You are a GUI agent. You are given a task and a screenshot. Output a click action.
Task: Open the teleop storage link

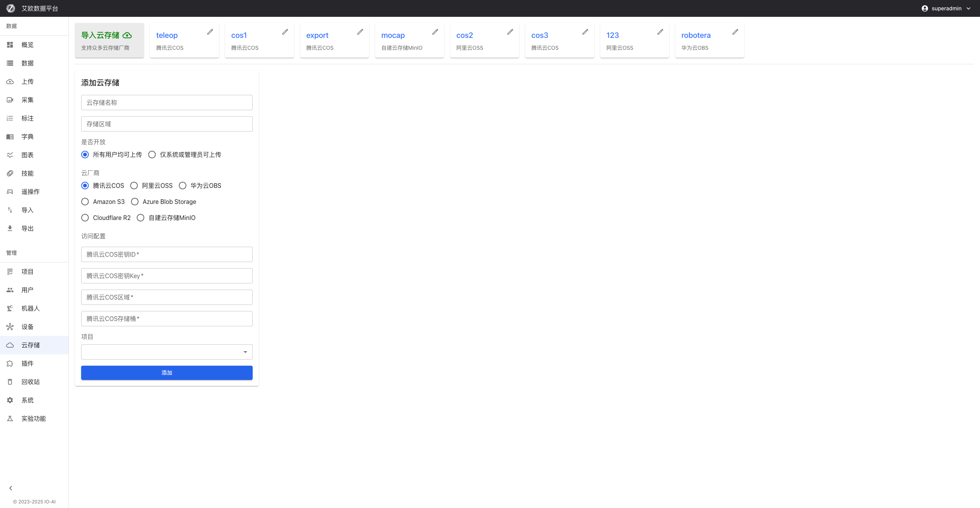[x=167, y=35]
